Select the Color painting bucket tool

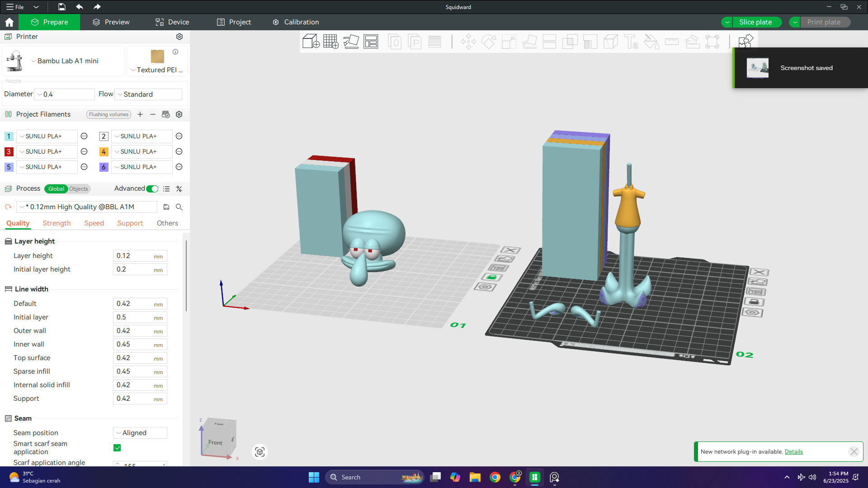(651, 42)
